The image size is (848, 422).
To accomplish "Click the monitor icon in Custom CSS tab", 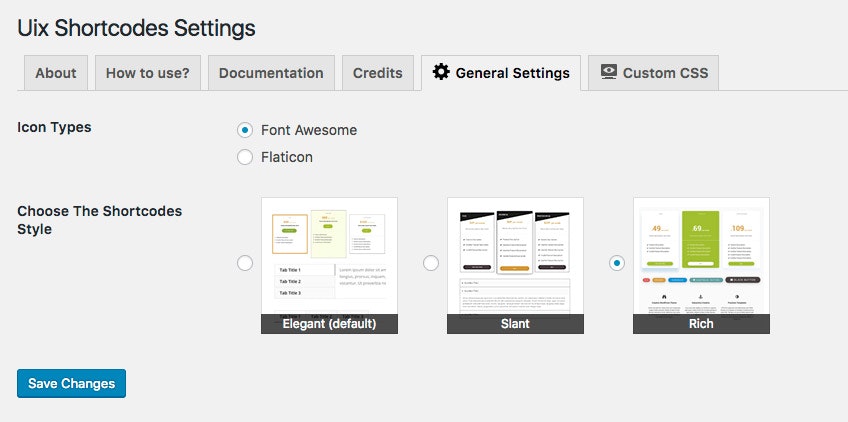I will pos(609,72).
